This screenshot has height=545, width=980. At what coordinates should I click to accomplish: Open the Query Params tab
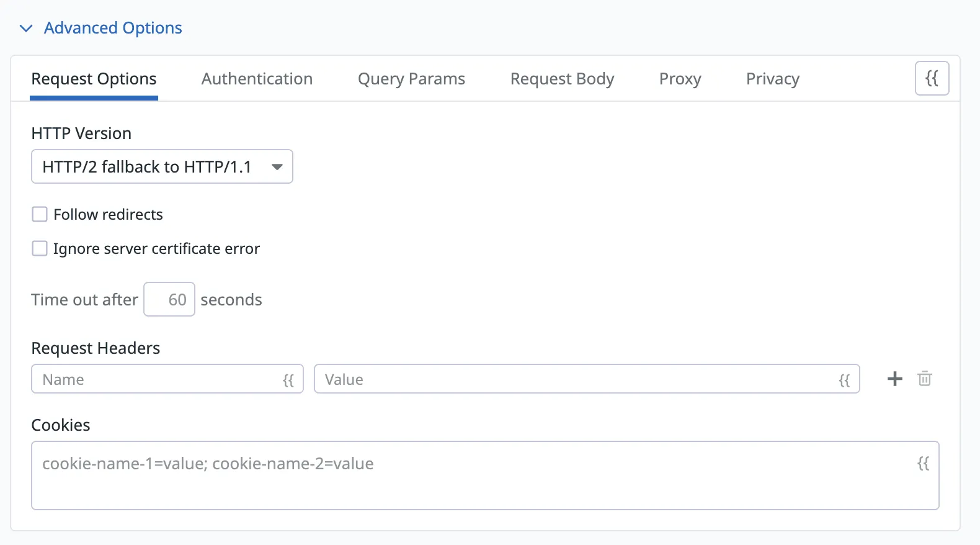coord(411,79)
